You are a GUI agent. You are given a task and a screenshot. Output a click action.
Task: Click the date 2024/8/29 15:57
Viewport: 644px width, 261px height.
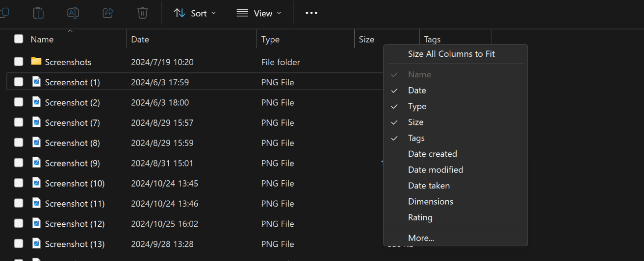click(162, 123)
